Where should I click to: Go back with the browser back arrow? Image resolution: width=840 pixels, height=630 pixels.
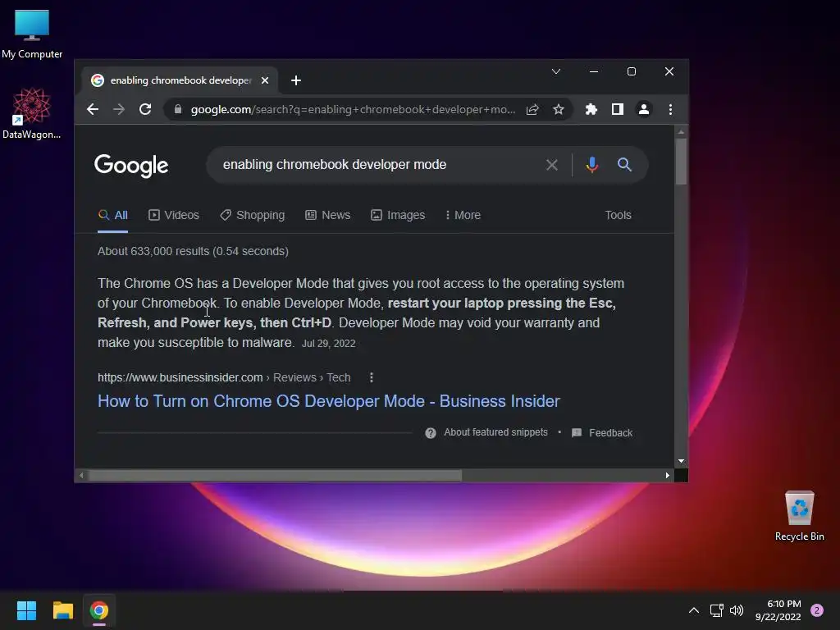93,109
